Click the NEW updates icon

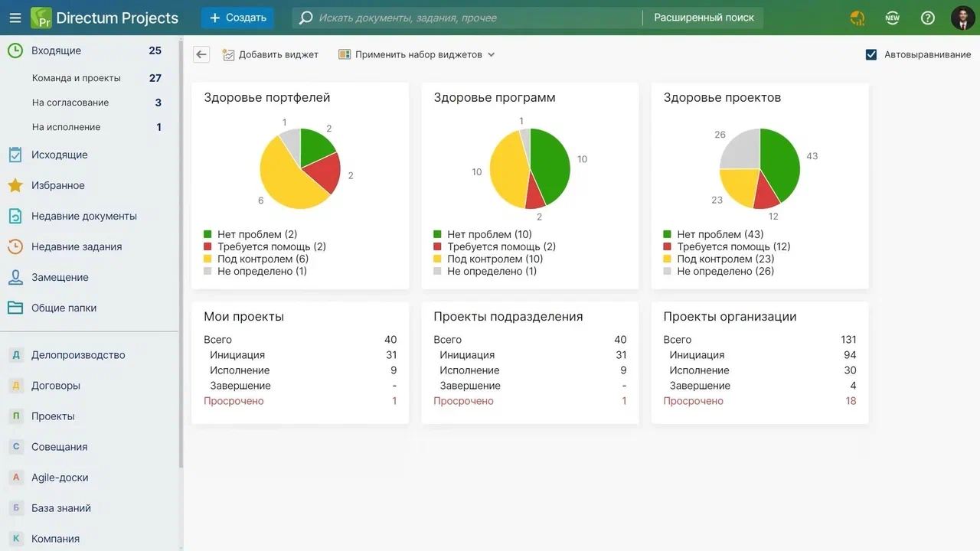click(892, 18)
